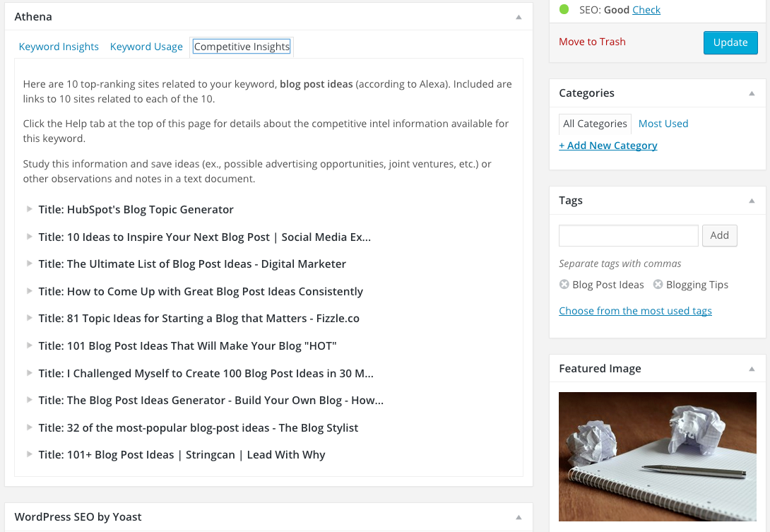Image resolution: width=770 pixels, height=532 pixels.
Task: Switch to the Keyword Insights tab
Action: (x=59, y=47)
